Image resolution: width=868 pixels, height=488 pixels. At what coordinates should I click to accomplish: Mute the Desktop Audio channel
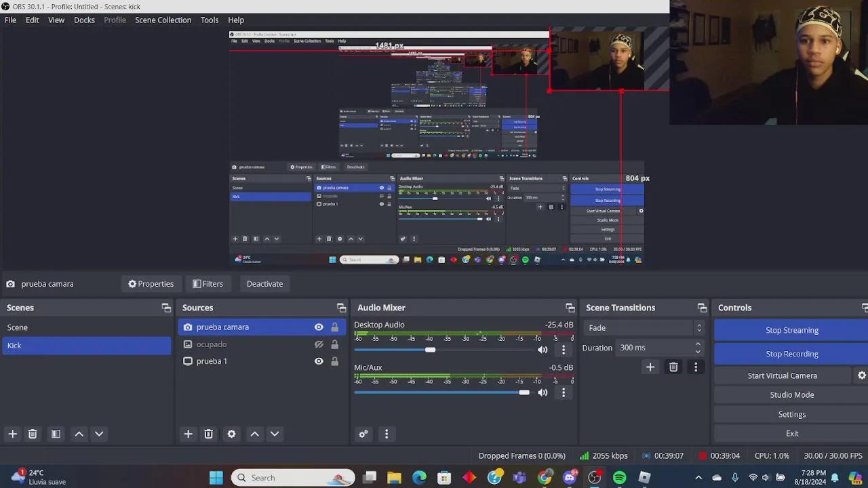click(x=542, y=350)
